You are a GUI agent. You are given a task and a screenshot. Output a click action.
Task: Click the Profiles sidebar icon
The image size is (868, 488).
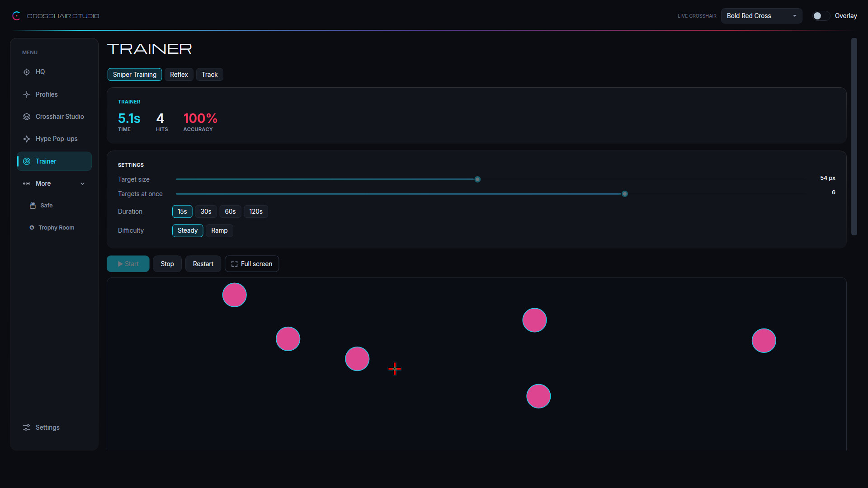click(x=27, y=94)
